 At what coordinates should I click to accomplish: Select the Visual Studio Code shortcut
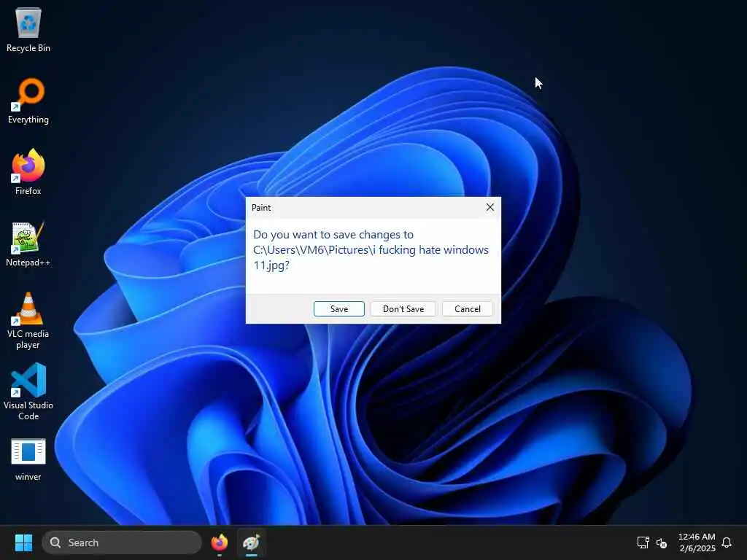pos(28,392)
